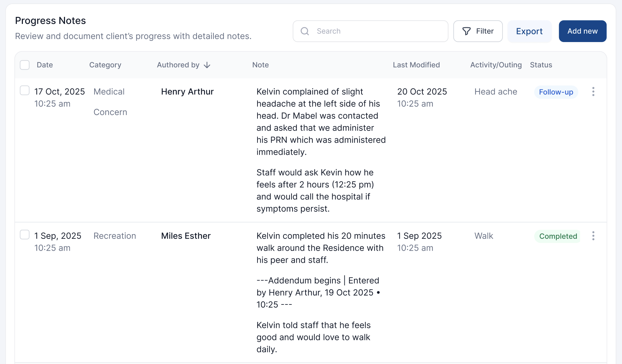Image resolution: width=622 pixels, height=364 pixels.
Task: Click the Date column header
Action: tap(45, 65)
